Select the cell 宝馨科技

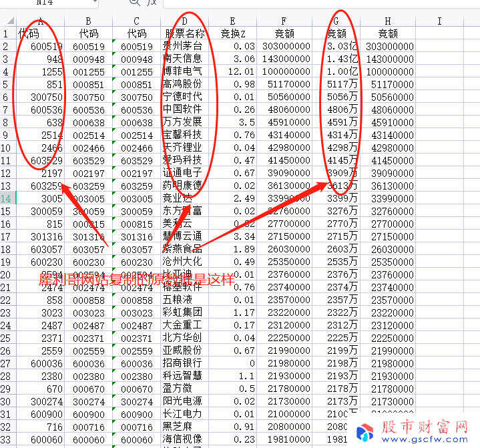[185, 135]
